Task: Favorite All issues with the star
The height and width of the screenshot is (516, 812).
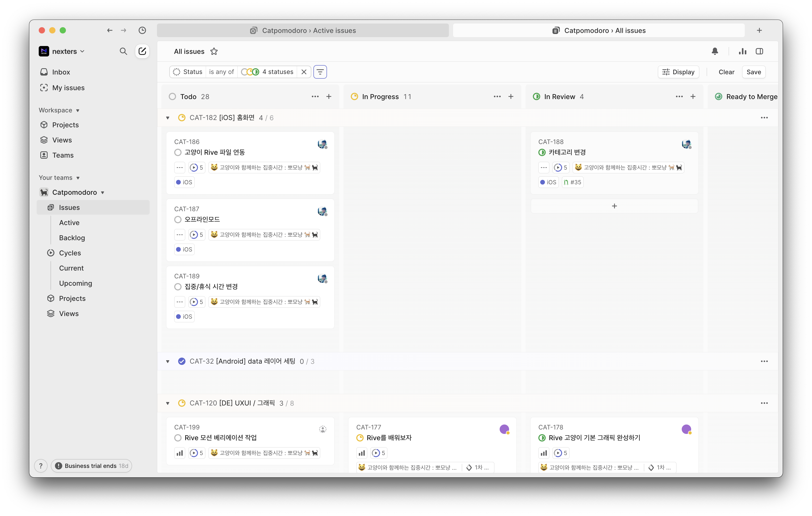Action: point(214,51)
